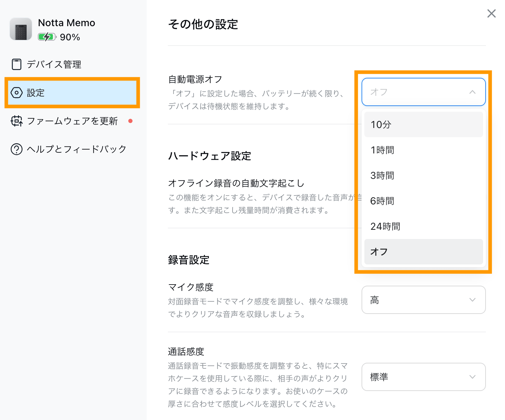Click the 録音設定 heading
The height and width of the screenshot is (420, 505).
[189, 260]
